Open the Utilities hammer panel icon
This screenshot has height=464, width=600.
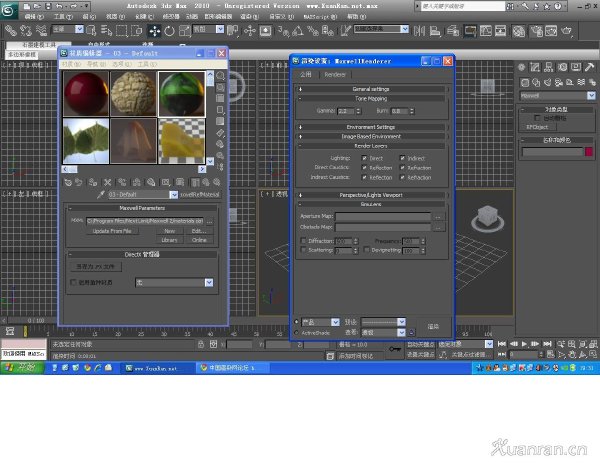tap(590, 68)
